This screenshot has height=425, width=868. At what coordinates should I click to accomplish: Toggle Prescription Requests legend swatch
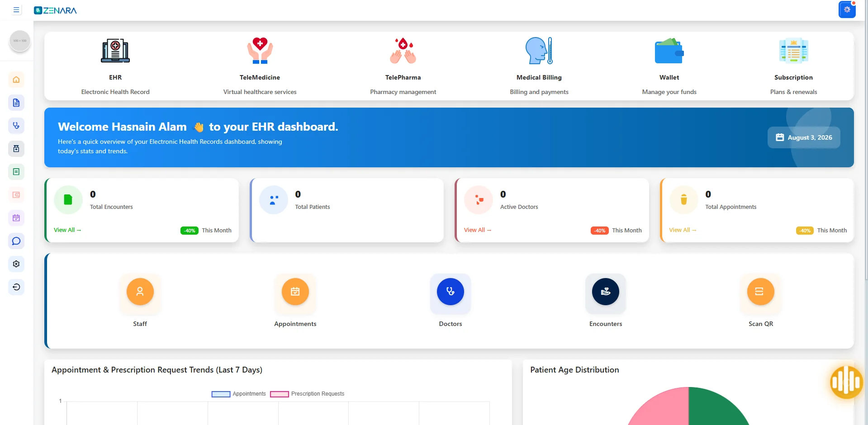pos(280,394)
